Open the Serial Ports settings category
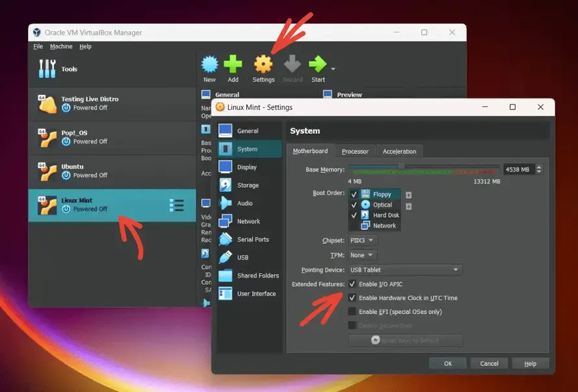Screen dimensions: 578x392 [250, 239]
